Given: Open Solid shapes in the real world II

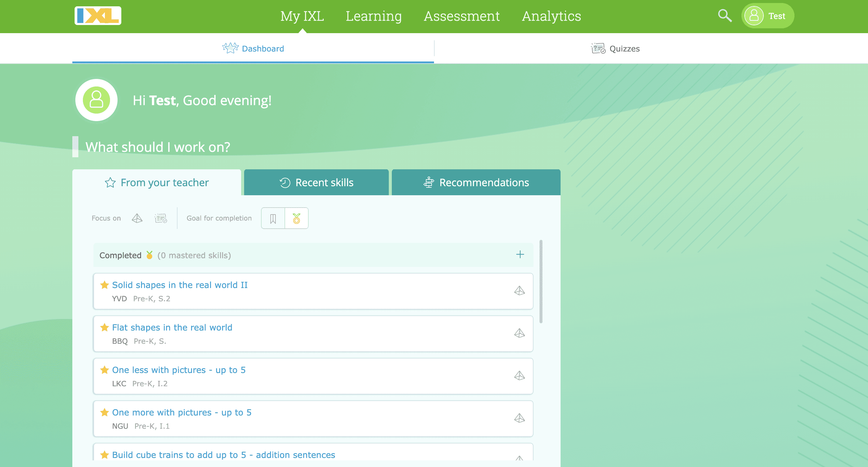Looking at the screenshot, I should click(180, 285).
